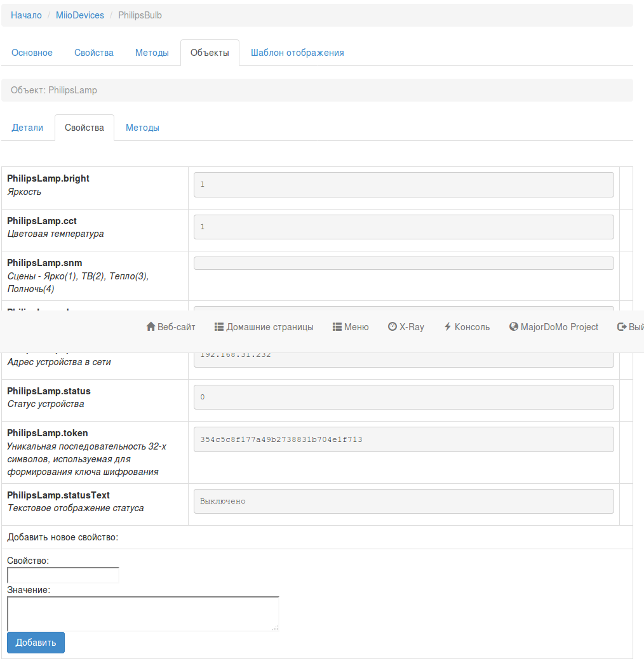Open the Шаблон отображения tab
This screenshot has width=644, height=661.
(297, 53)
